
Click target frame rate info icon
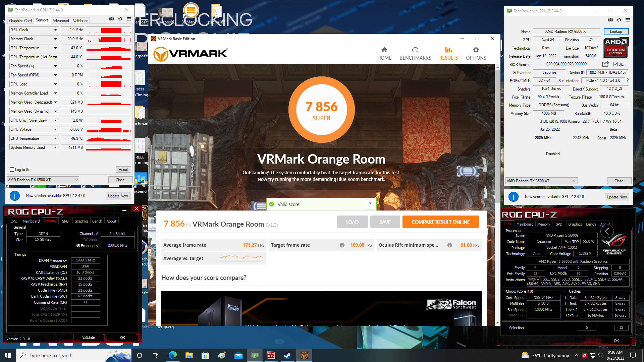[x=342, y=245]
